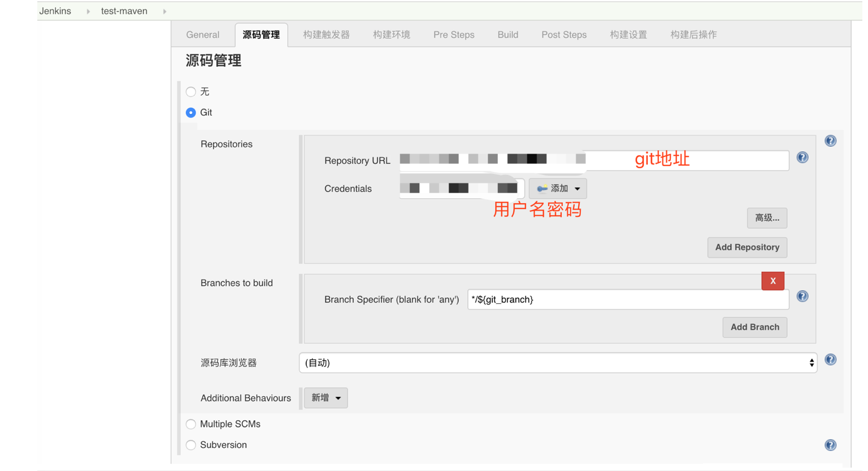Image resolution: width=868 pixels, height=471 pixels.
Task: Focus the Branch Specifier input field
Action: (628, 299)
